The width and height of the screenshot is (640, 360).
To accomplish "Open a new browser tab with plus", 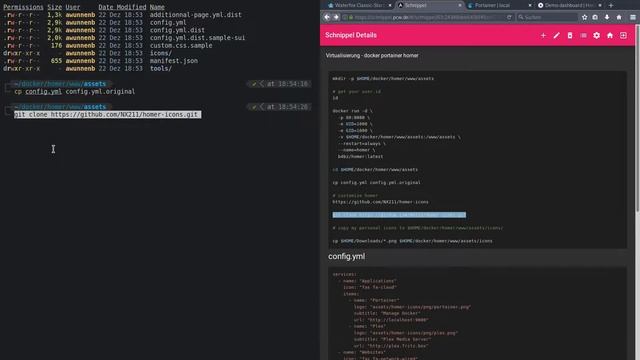I will (611, 5).
